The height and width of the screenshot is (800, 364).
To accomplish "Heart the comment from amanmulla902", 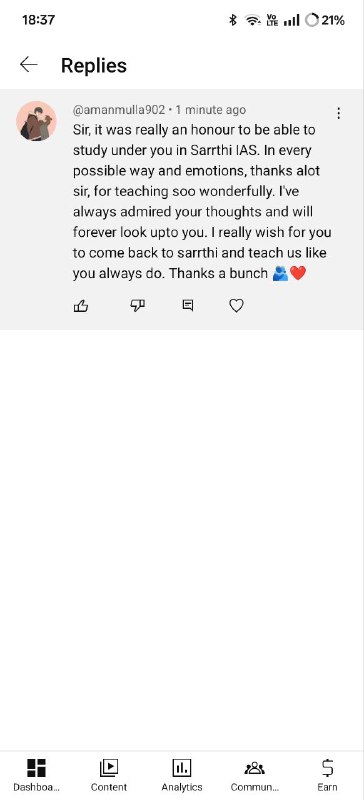I will click(x=236, y=306).
